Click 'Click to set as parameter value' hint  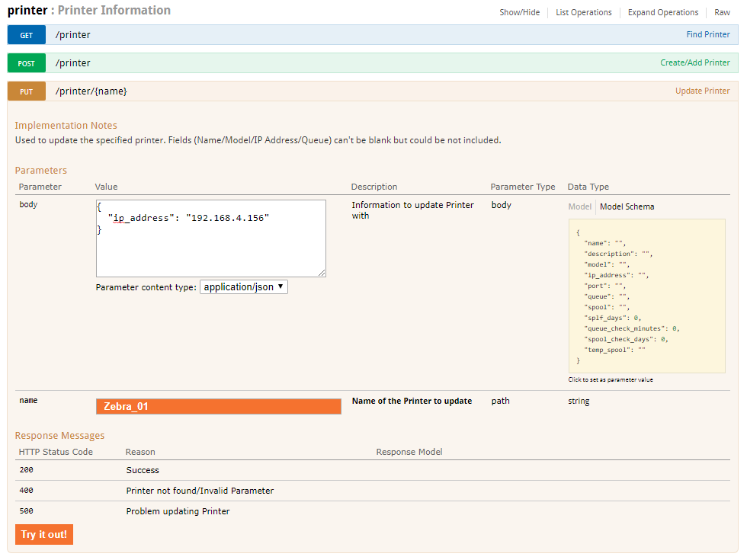(x=611, y=379)
